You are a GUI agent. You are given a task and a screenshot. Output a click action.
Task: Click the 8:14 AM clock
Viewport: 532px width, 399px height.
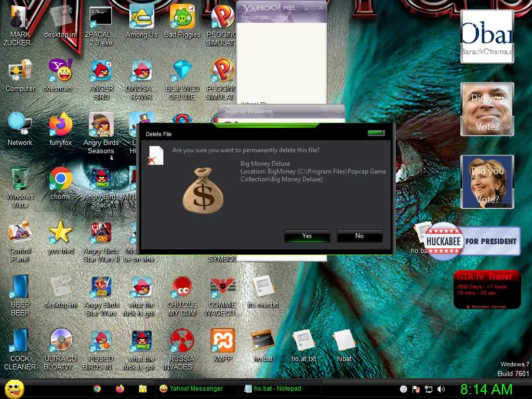[486, 389]
